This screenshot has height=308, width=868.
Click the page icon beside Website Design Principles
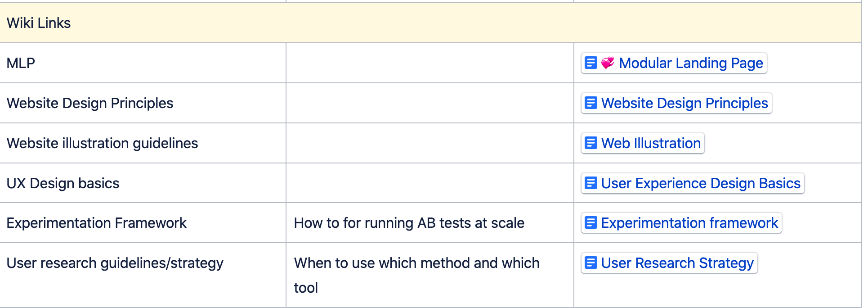coord(591,103)
